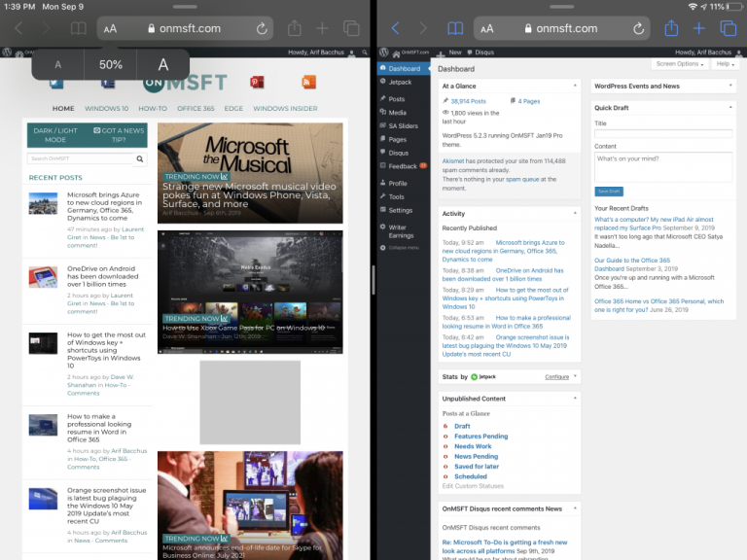Viewport: 747px width, 560px height.
Task: Open OFFICE 365 nav item
Action: [196, 109]
